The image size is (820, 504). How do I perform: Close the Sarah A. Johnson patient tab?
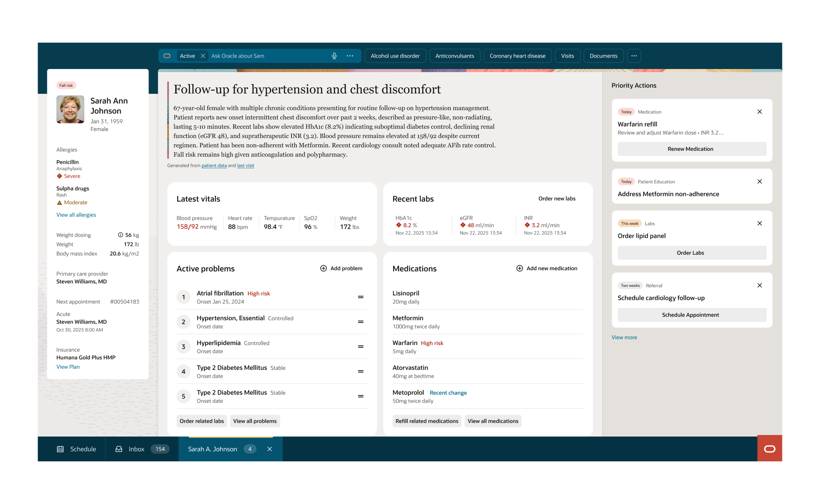(x=270, y=449)
